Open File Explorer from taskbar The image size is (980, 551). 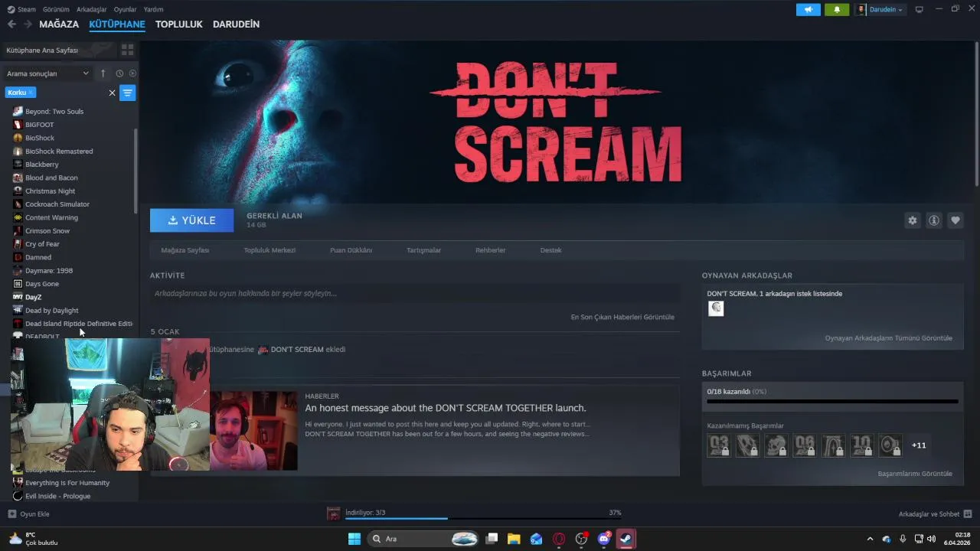click(514, 539)
